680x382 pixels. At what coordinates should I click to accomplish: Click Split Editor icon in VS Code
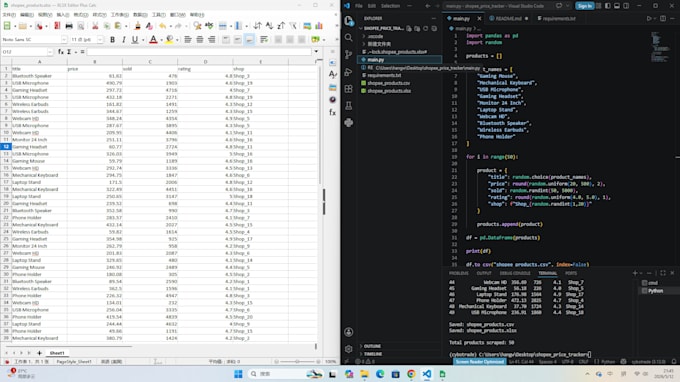pyautogui.click(x=663, y=19)
